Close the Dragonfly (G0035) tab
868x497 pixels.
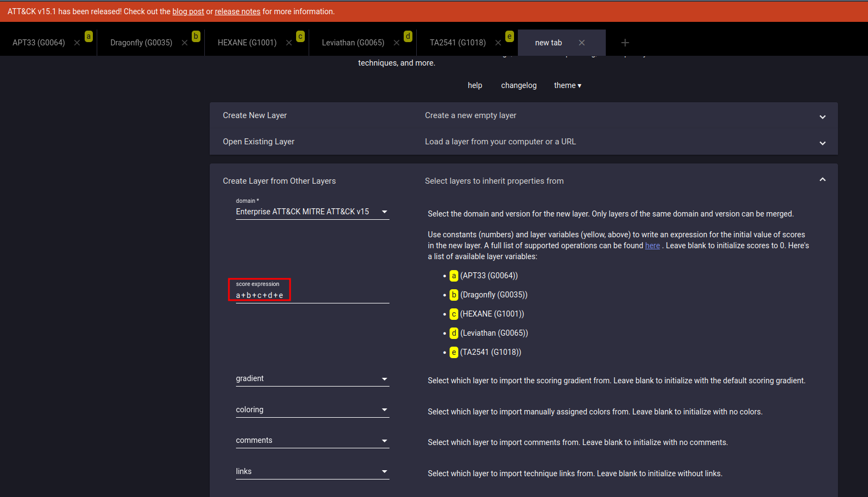(185, 43)
